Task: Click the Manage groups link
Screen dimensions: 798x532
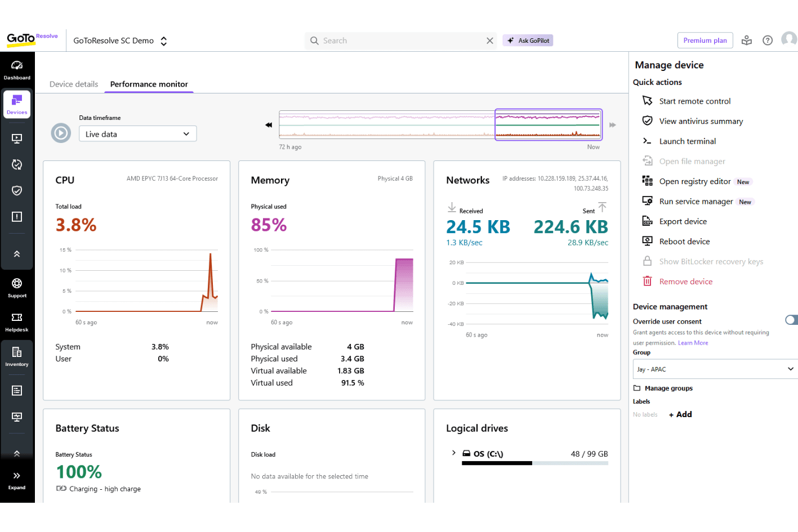Action: [668, 388]
